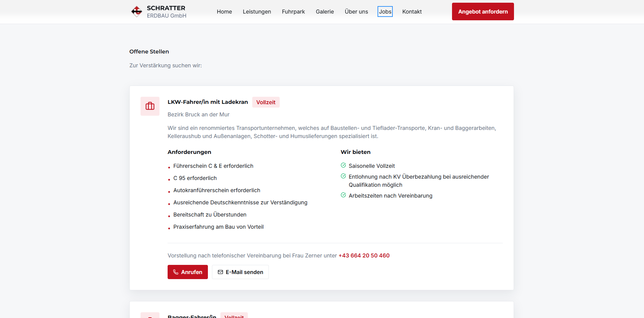Go to the Leistungen page
This screenshot has height=318, width=644.
click(x=257, y=12)
